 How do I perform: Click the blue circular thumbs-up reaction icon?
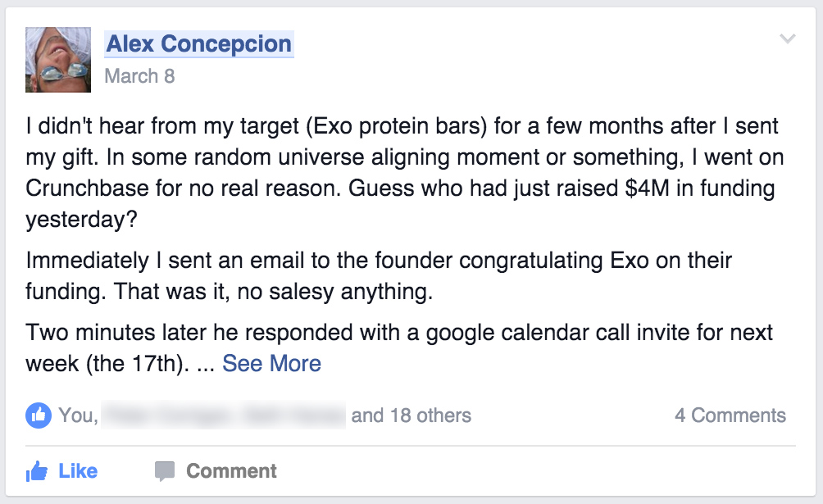point(39,415)
